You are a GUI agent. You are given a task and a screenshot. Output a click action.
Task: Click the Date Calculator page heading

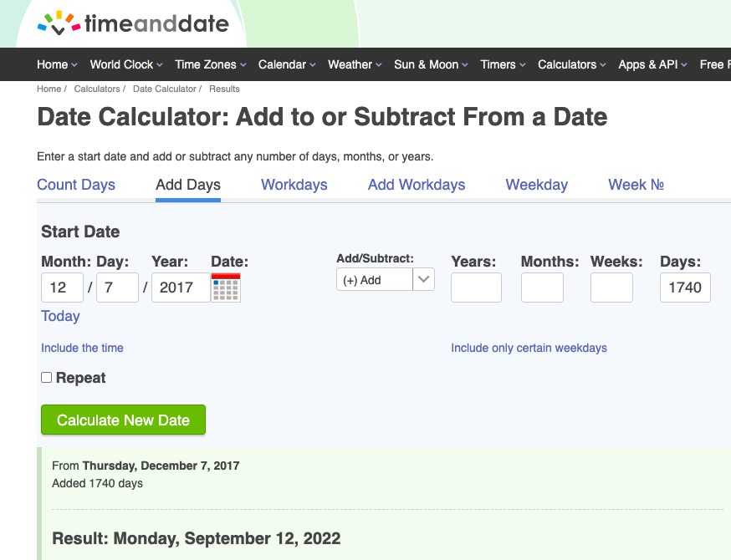pos(322,116)
